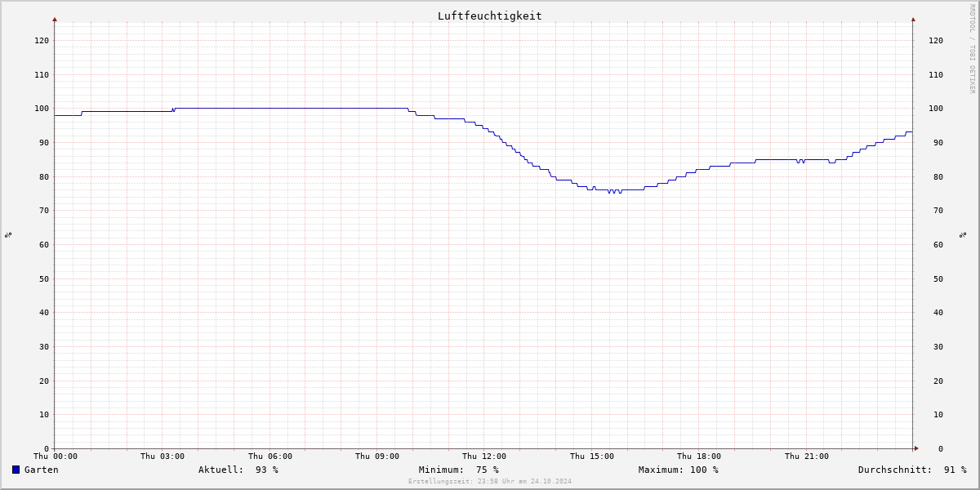The height and width of the screenshot is (490, 980).
Task: Click the left axis label 50
Action: click(43, 278)
